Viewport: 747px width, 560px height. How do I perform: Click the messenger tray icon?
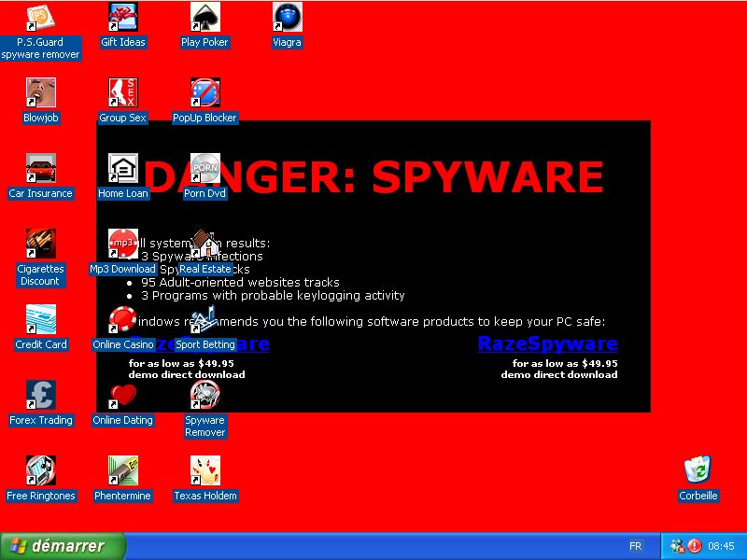point(677,546)
